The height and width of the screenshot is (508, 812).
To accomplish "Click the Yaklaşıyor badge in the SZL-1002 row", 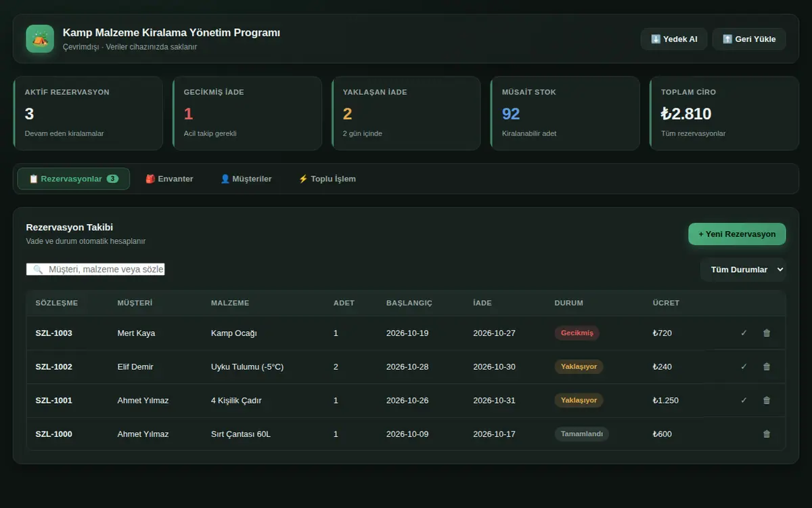I will [579, 366].
